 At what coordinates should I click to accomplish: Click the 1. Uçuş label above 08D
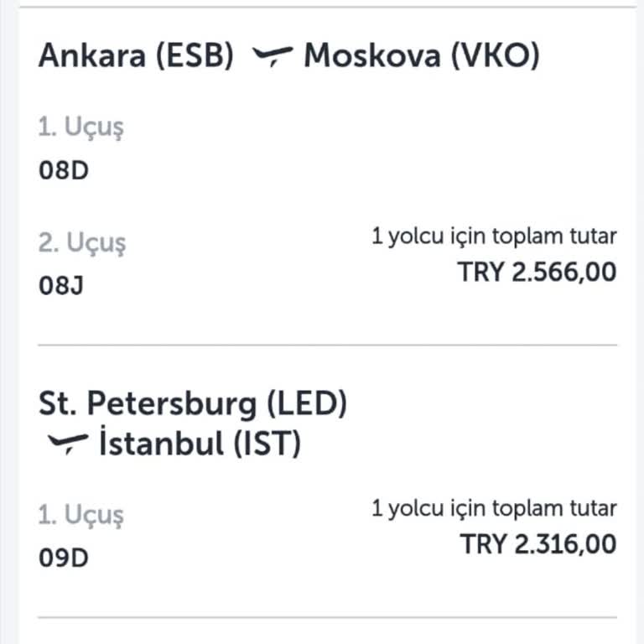click(x=80, y=128)
